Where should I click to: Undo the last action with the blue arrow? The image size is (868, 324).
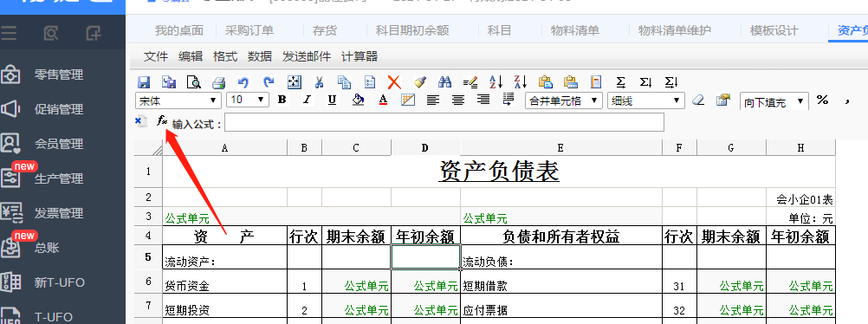click(243, 82)
